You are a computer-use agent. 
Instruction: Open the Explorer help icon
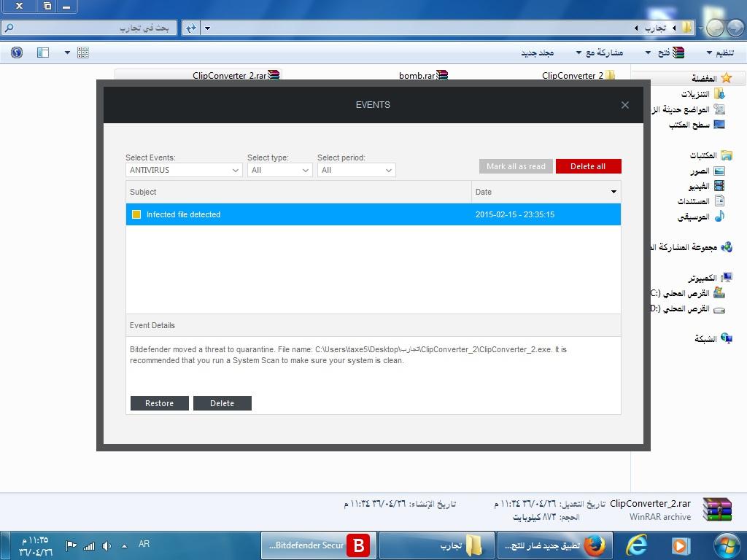click(17, 52)
